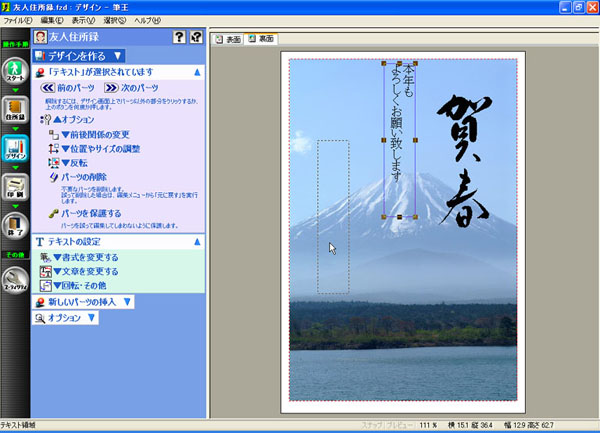Viewport: 600px width, 433px height.
Task: Expand the 反転 flip options
Action: coord(75,162)
